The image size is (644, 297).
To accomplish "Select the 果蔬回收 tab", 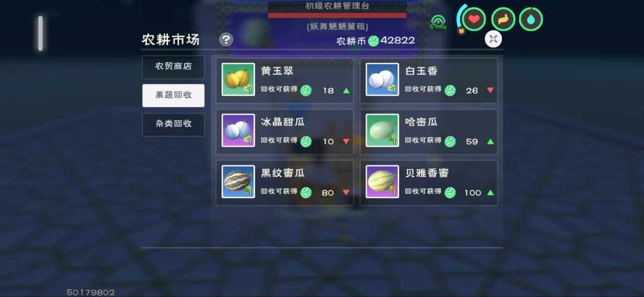I will point(174,96).
